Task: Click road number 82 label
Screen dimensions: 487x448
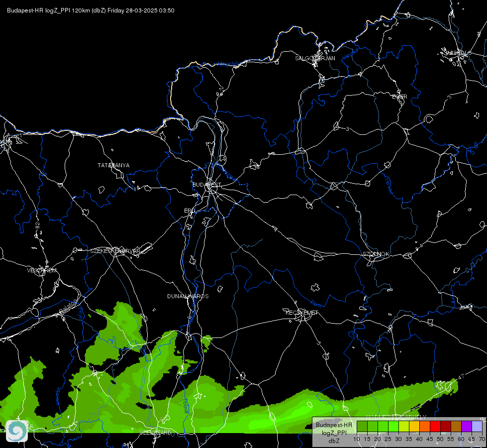Action: [37, 226]
